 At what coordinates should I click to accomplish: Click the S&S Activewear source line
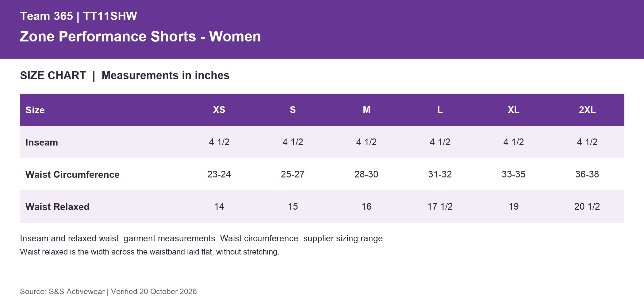pyautogui.click(x=108, y=291)
